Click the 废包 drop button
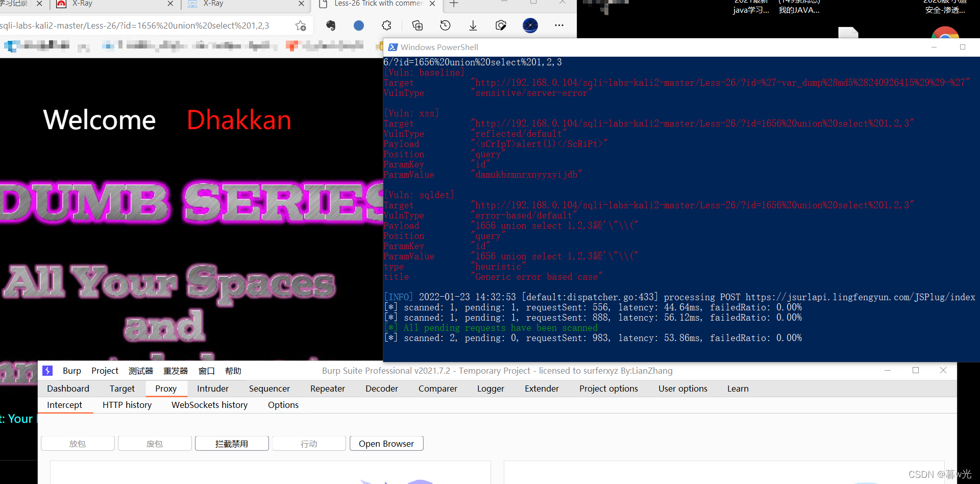Viewport: 980px width, 484px height. tap(155, 444)
